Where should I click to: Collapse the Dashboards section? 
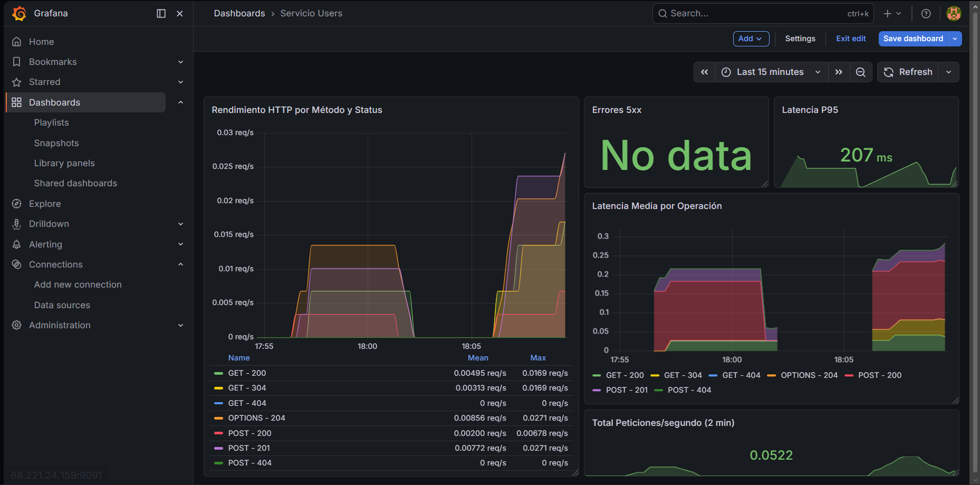tap(181, 102)
